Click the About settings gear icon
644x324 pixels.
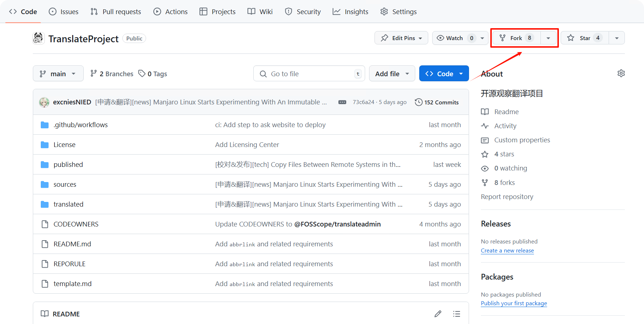pyautogui.click(x=621, y=73)
